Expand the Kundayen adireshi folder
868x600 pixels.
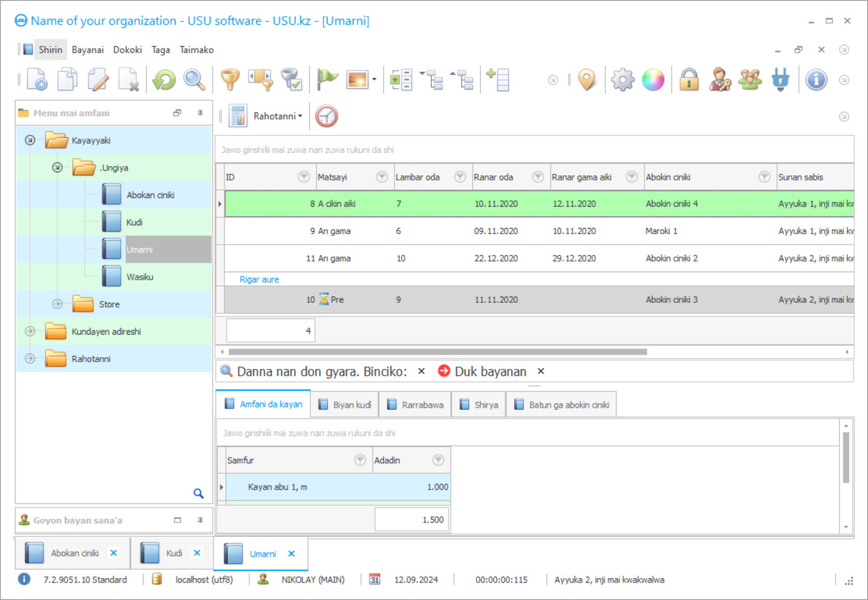pos(30,331)
